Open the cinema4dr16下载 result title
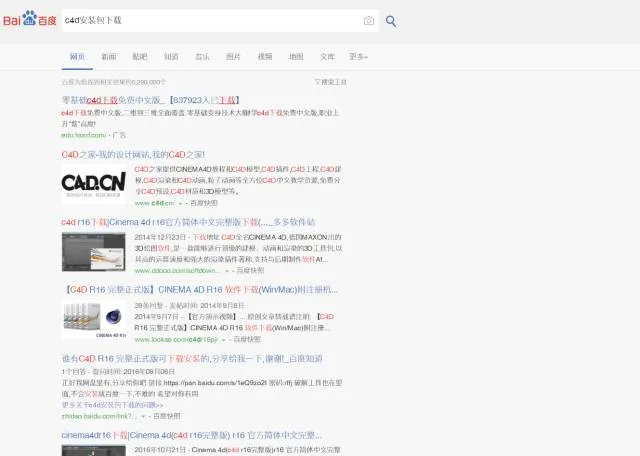 (192, 435)
